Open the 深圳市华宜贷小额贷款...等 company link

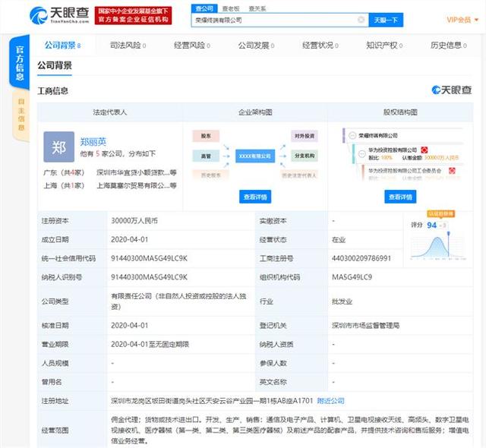[137, 172]
